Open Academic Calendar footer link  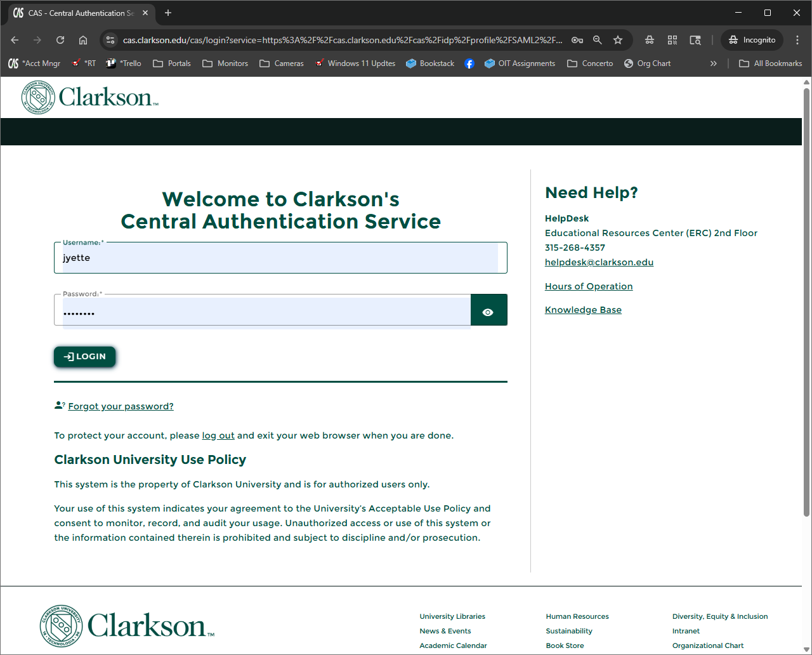coord(453,645)
